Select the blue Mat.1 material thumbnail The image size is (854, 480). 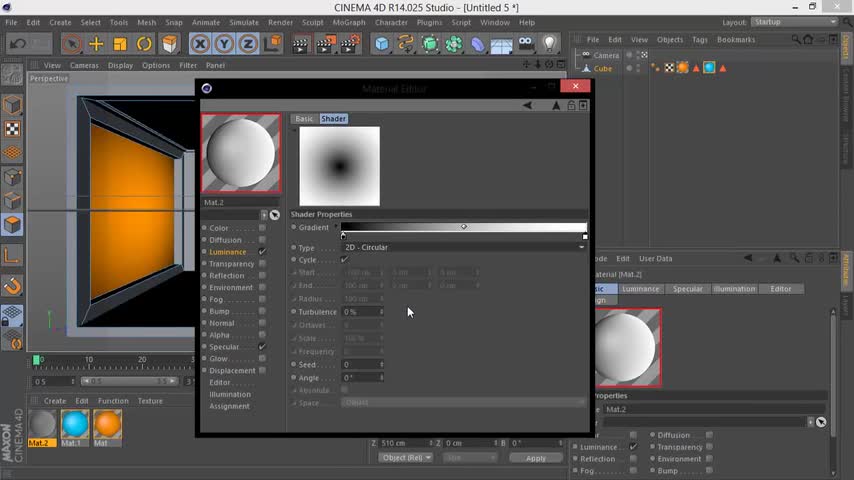75,425
